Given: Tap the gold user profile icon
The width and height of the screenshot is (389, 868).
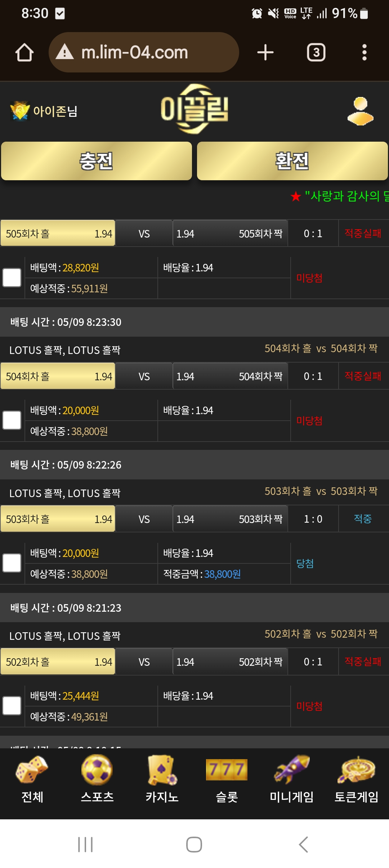Looking at the screenshot, I should [x=360, y=111].
